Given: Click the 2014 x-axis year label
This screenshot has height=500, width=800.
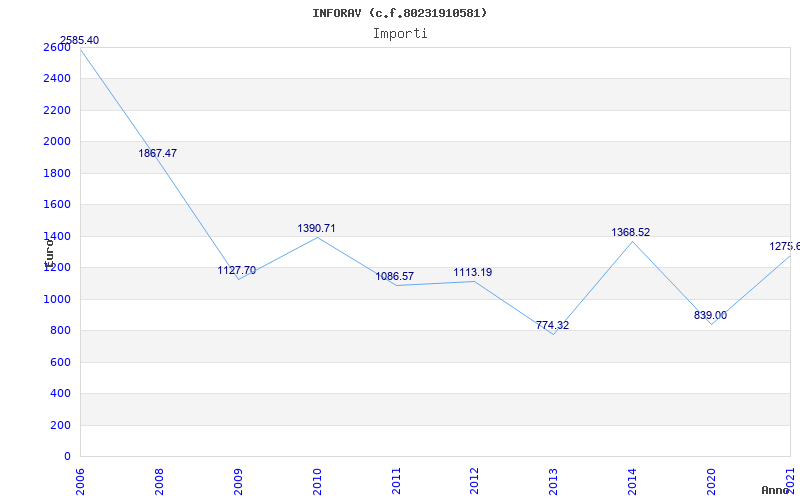Looking at the screenshot, I should tap(632, 482).
